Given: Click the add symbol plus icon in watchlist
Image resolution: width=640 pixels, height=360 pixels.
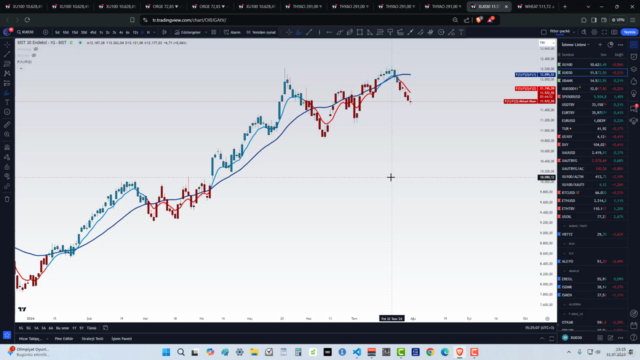Looking at the screenshot, I should tap(600, 44).
